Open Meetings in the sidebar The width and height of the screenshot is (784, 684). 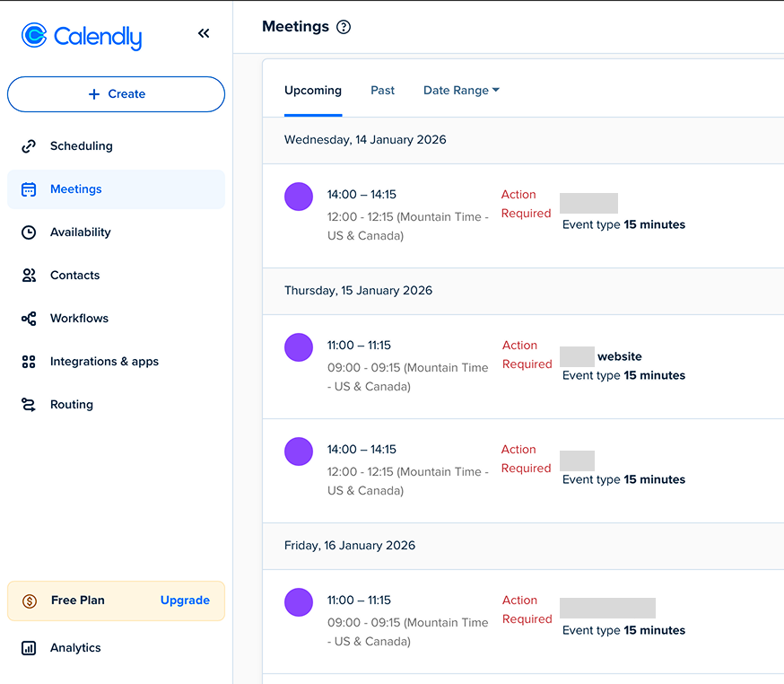pos(116,189)
